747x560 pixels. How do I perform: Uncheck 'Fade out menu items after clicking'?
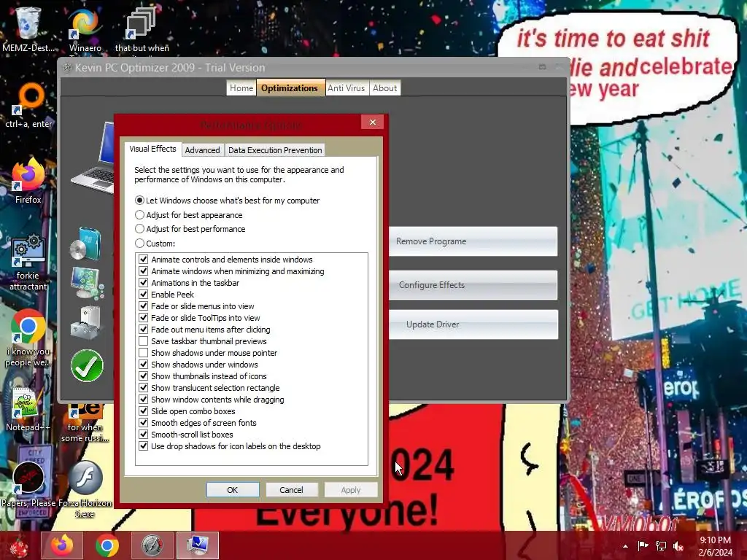click(x=144, y=330)
